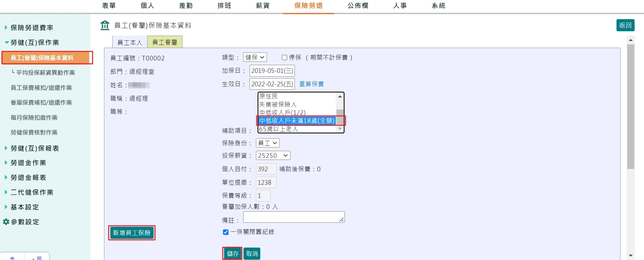Click the 儲存 button
The height and width of the screenshot is (260, 644).
(232, 254)
